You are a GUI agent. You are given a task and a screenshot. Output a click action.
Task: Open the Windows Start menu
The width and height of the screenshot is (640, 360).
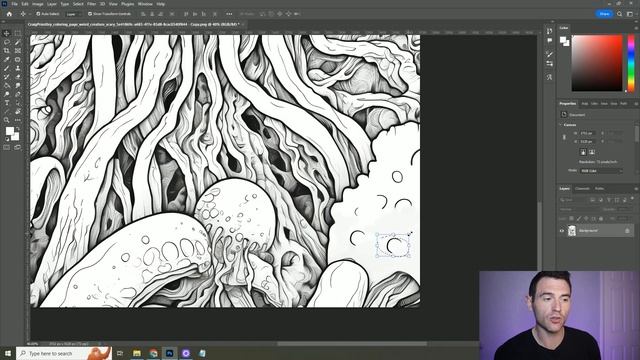point(8,353)
